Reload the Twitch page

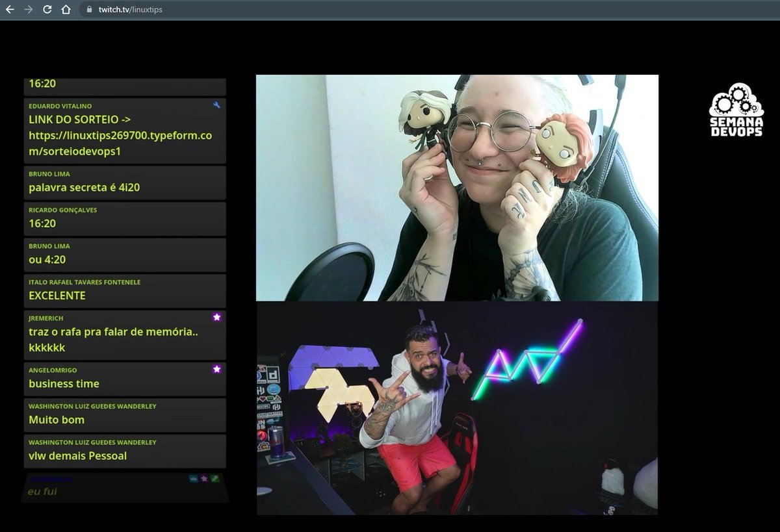[47, 10]
